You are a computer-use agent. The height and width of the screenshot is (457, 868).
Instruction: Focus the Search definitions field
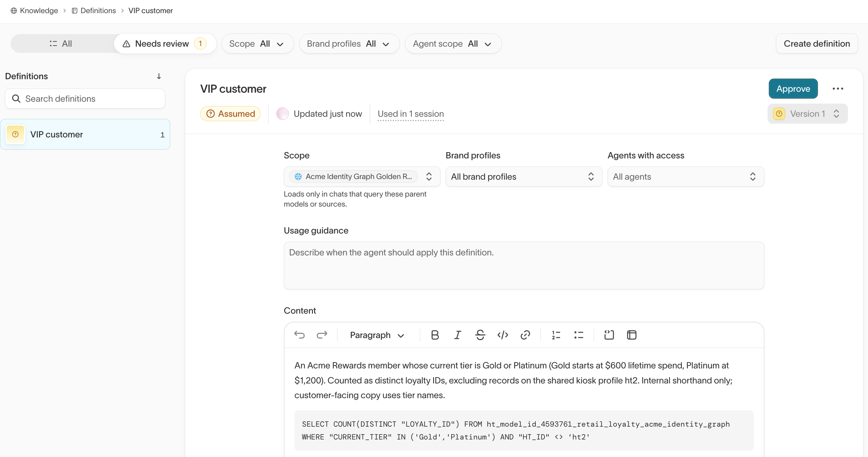[85, 99]
